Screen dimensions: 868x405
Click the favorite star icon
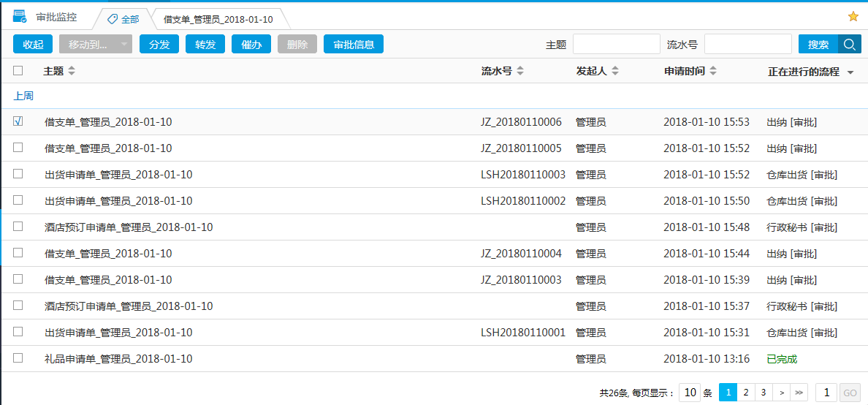pos(853,17)
